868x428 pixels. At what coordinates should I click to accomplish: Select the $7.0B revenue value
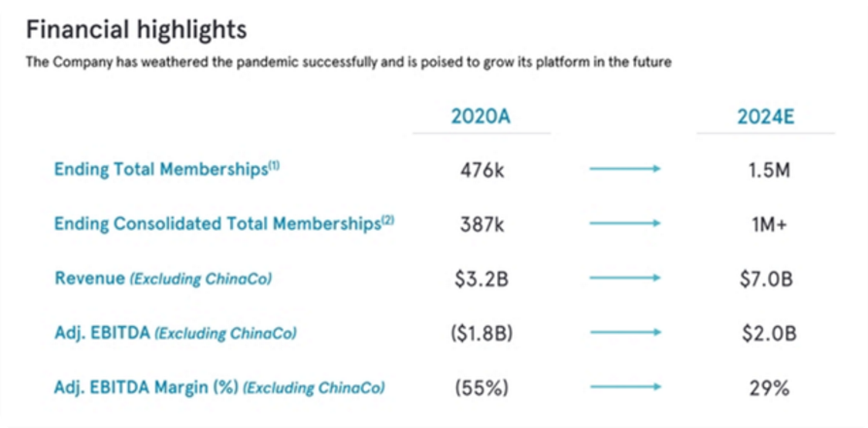(x=765, y=279)
